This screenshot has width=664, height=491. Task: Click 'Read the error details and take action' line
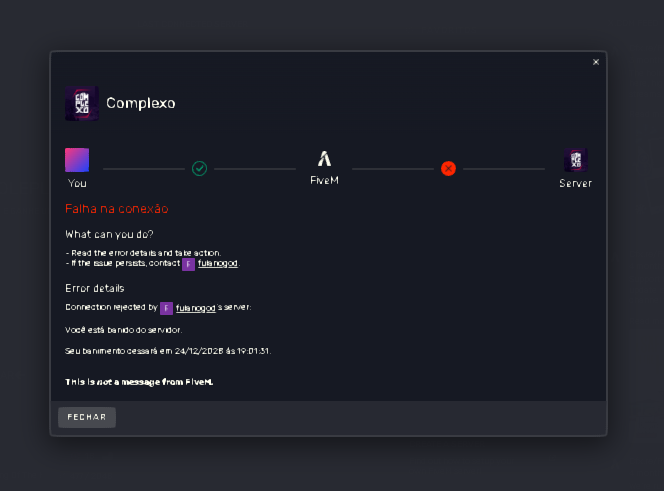144,253
